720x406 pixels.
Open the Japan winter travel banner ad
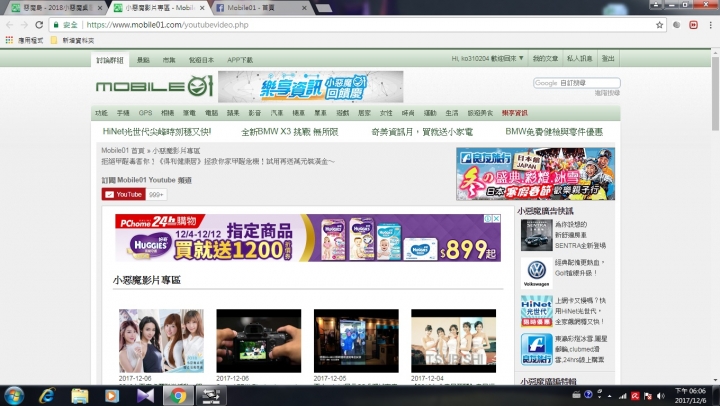coord(535,174)
